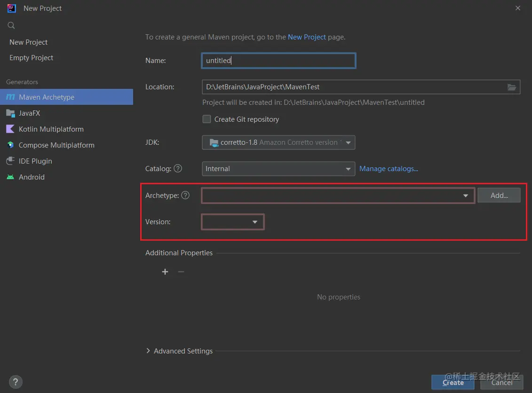Click the Maven Archetype 'm' icon

pyautogui.click(x=10, y=97)
